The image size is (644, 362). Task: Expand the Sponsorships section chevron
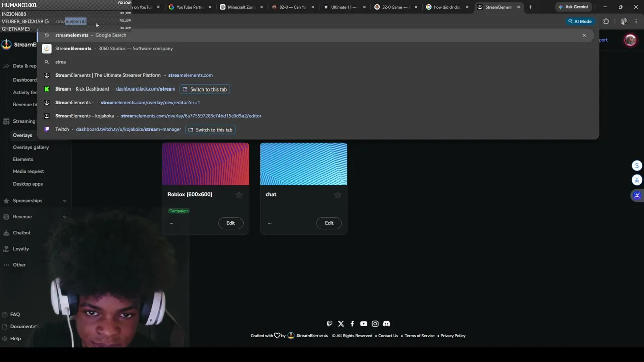point(65,201)
